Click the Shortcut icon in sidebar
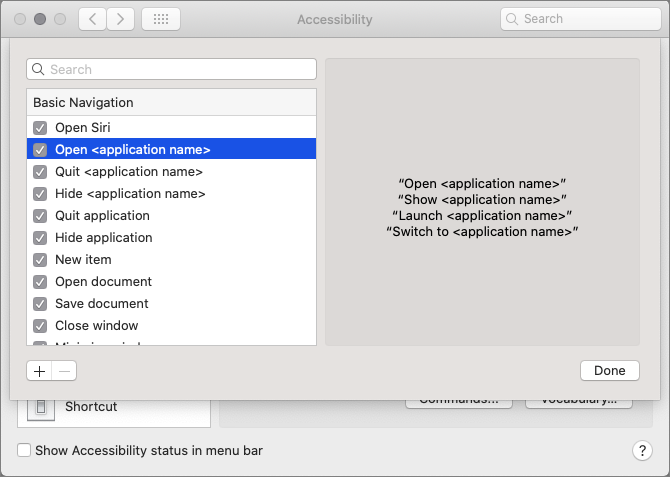 click(x=41, y=407)
